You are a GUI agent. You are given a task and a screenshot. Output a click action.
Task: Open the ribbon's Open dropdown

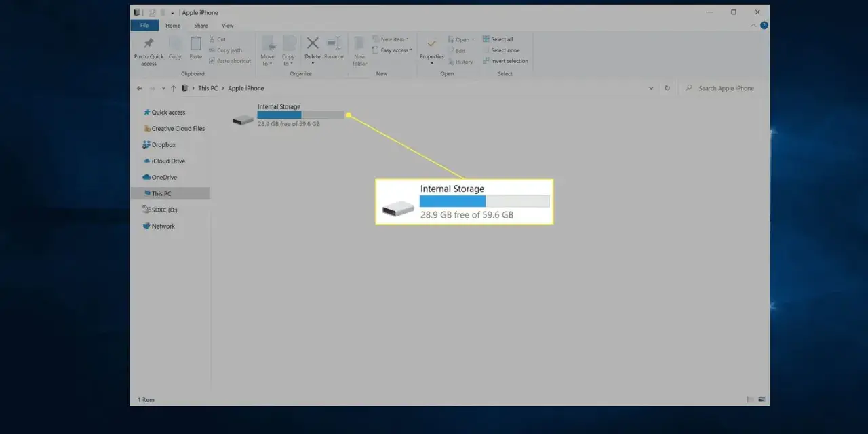click(461, 39)
